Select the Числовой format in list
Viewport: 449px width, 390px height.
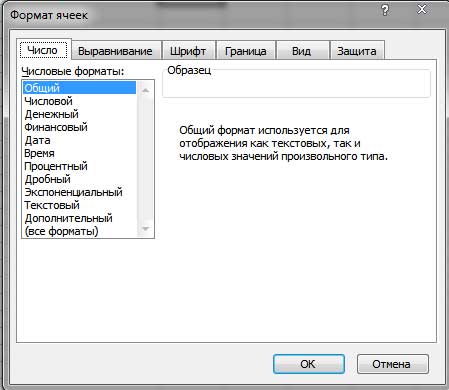(80, 101)
